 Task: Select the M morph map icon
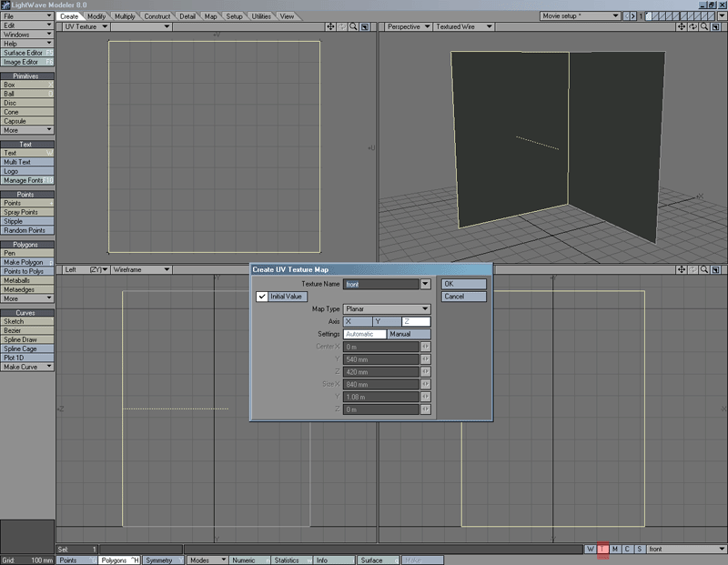pyautogui.click(x=616, y=549)
